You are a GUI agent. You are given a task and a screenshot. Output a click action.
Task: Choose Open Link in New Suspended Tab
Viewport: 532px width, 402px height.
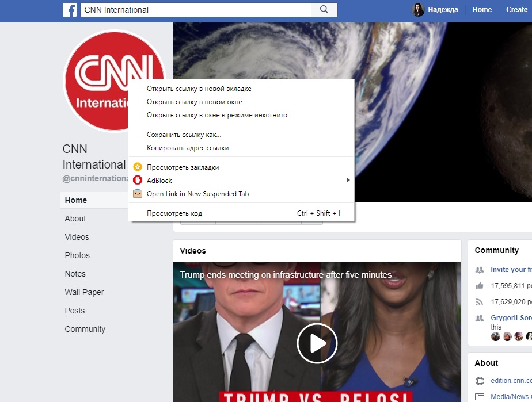[241, 194]
